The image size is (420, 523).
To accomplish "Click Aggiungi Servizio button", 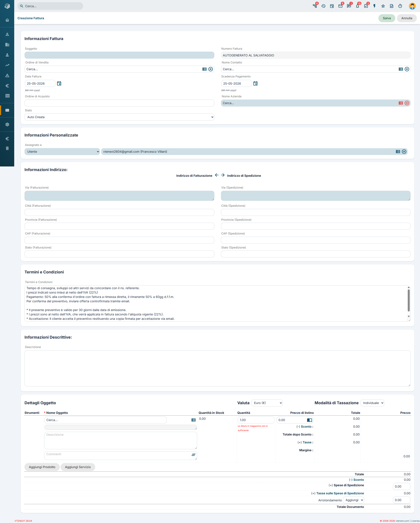I will click(x=78, y=467).
